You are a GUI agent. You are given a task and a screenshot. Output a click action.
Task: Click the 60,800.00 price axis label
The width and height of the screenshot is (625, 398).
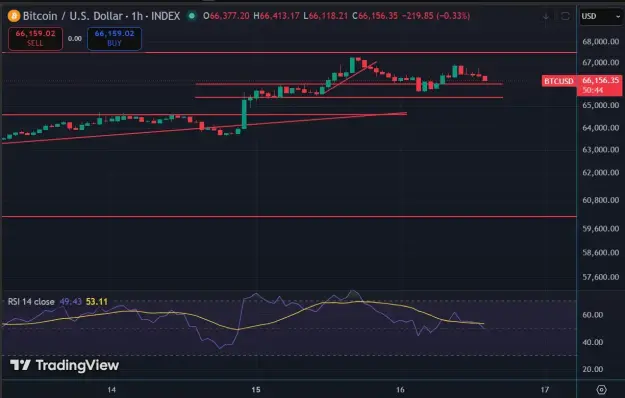[601, 200]
